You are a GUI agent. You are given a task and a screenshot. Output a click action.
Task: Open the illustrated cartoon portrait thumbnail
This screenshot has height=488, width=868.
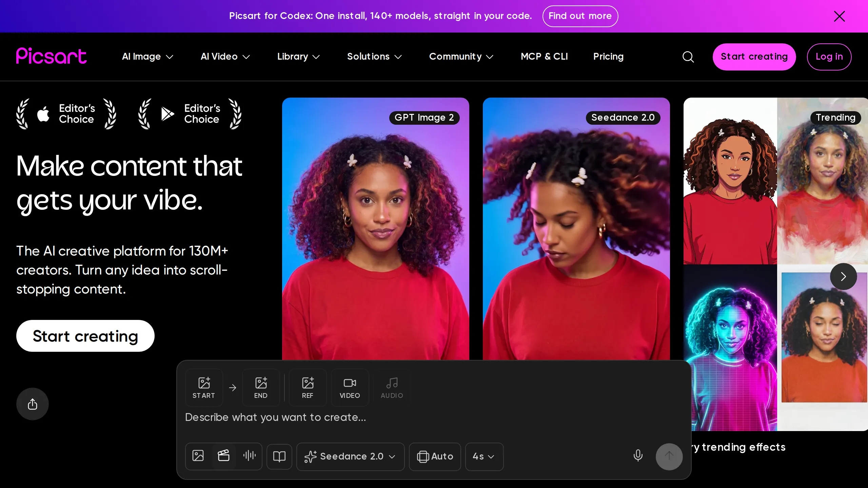point(730,181)
